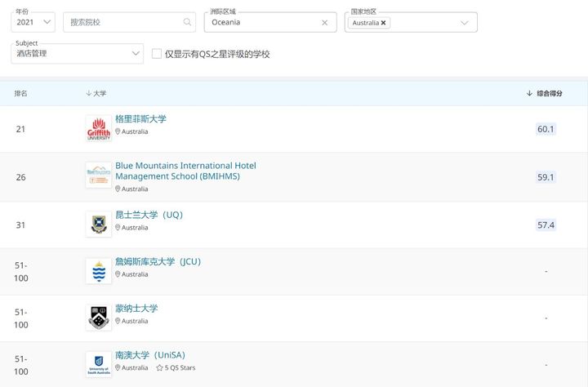Click the magnifier search icon

point(187,22)
